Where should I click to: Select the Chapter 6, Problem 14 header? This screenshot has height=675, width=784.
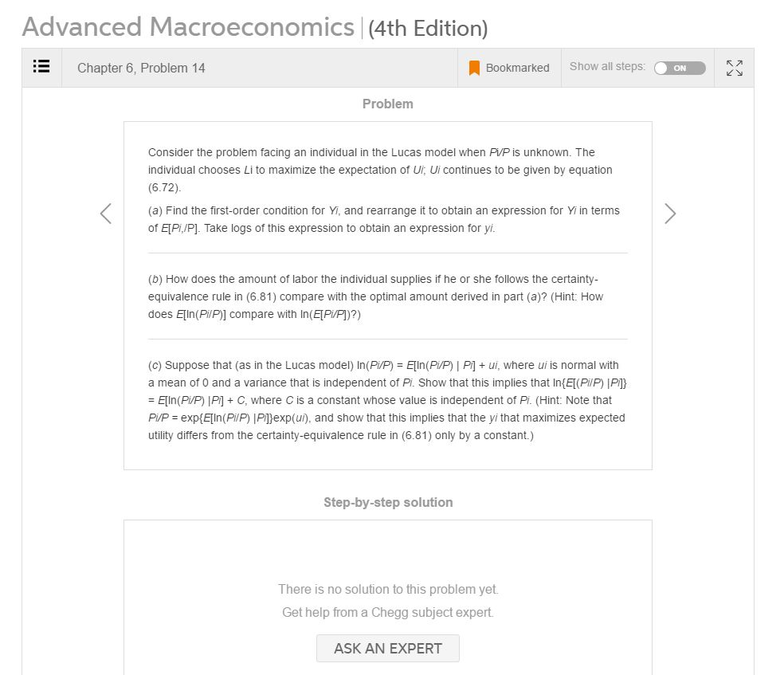[x=140, y=69]
